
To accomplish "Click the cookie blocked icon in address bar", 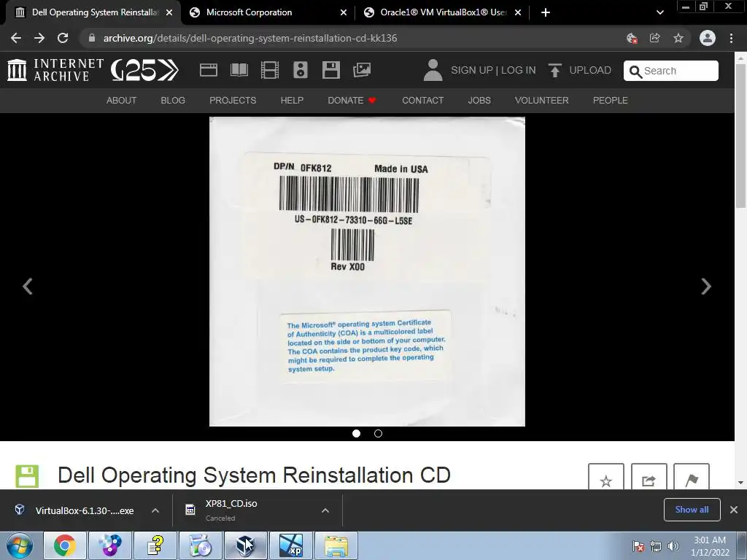I will tap(632, 38).
